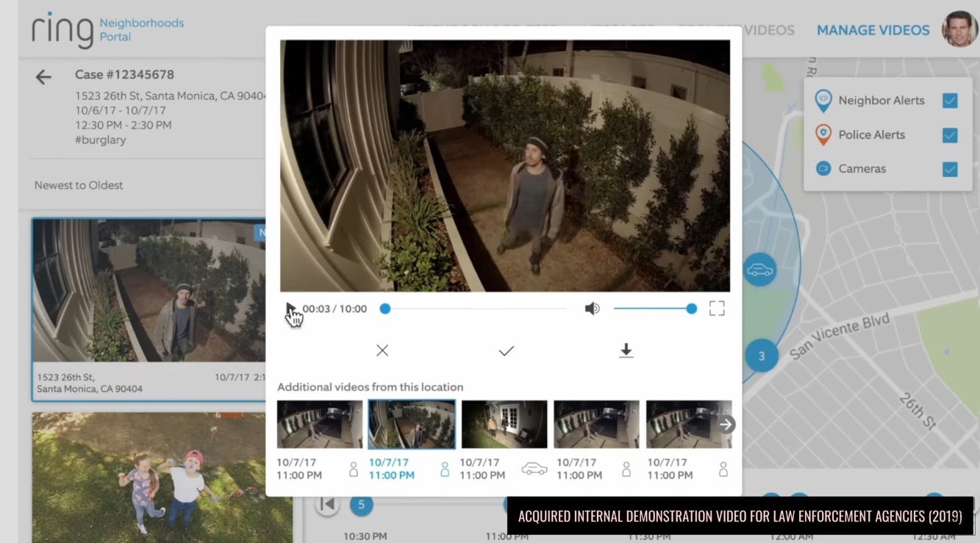This screenshot has height=543, width=980.
Task: Open the Manage Videos tab
Action: (x=873, y=30)
